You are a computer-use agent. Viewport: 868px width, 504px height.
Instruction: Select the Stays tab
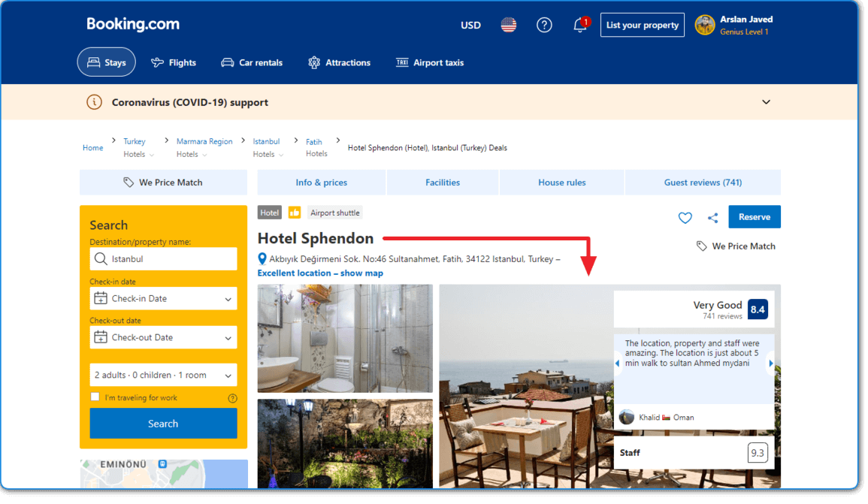(x=106, y=62)
